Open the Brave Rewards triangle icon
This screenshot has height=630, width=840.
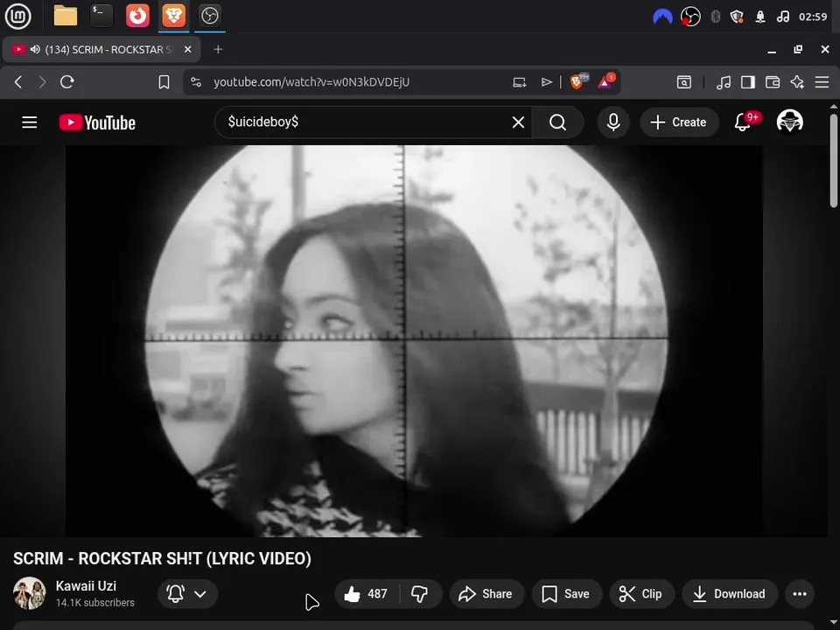tap(605, 81)
